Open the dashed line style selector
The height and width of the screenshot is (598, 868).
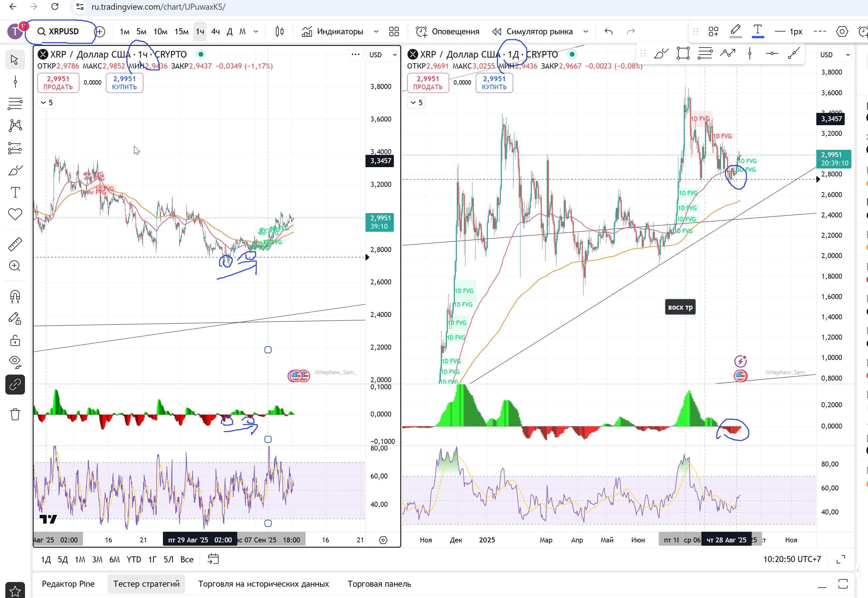pos(820,32)
